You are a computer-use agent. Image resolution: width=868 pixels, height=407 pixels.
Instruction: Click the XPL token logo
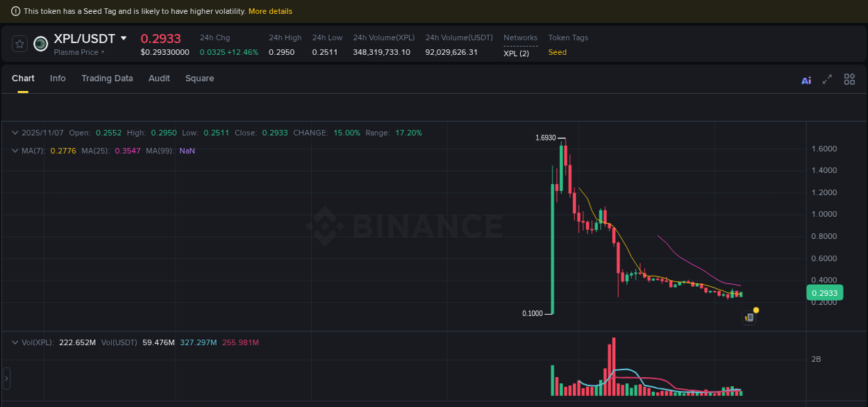40,44
